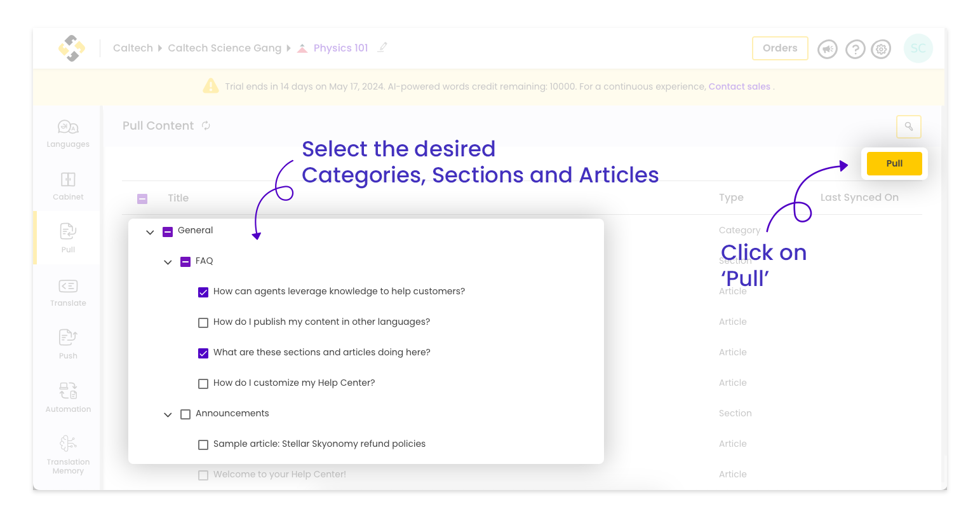Click the Physics 101 breadcrumb
The image size is (980, 518).
pyautogui.click(x=340, y=48)
